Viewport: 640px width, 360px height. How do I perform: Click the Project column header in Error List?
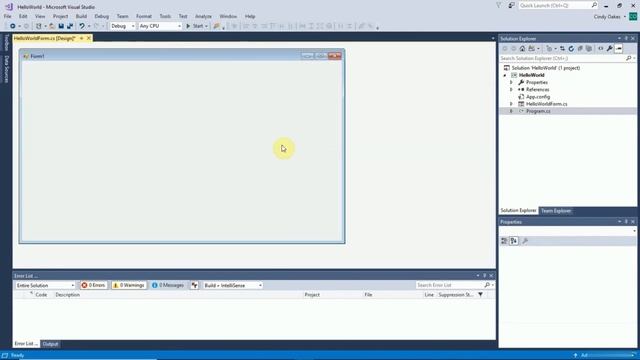312,295
